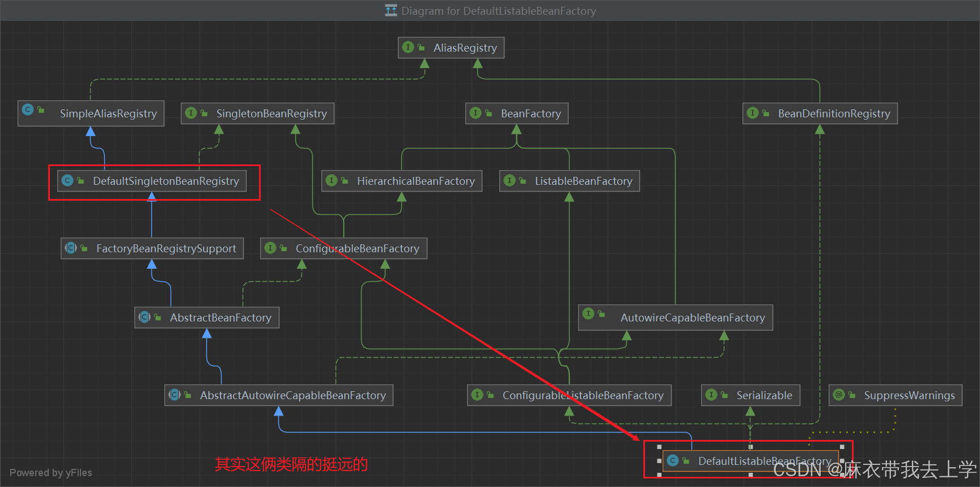Click the SuppressWarnings annotation node

tap(896, 395)
